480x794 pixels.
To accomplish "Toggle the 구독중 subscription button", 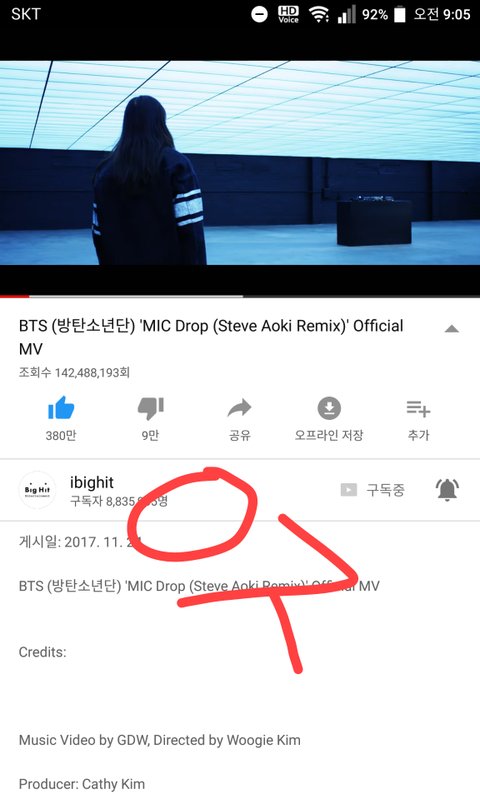I will (373, 490).
